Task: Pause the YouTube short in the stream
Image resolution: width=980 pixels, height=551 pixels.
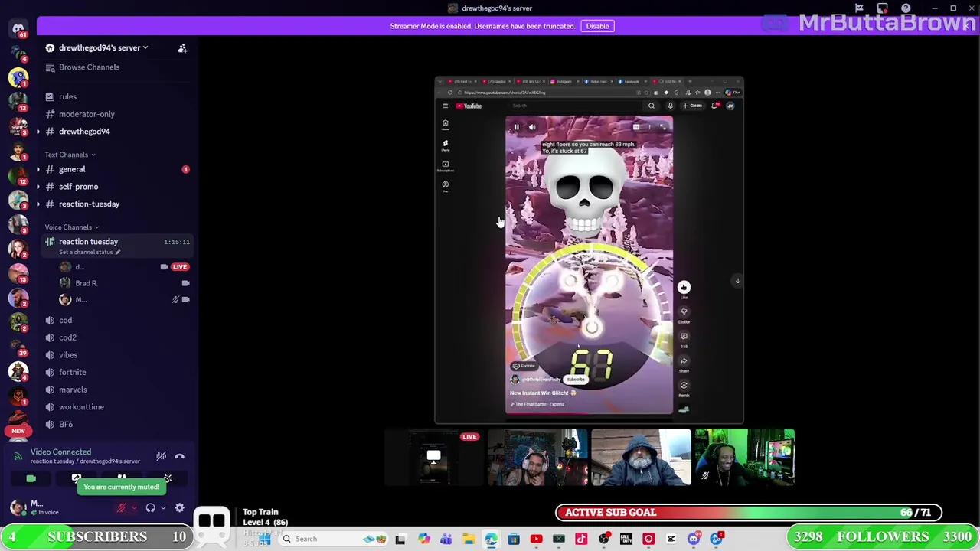Action: click(x=516, y=127)
